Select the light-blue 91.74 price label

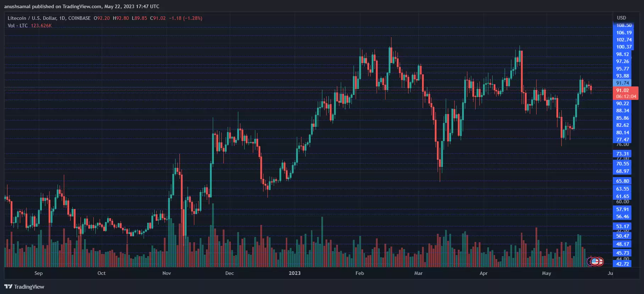622,83
